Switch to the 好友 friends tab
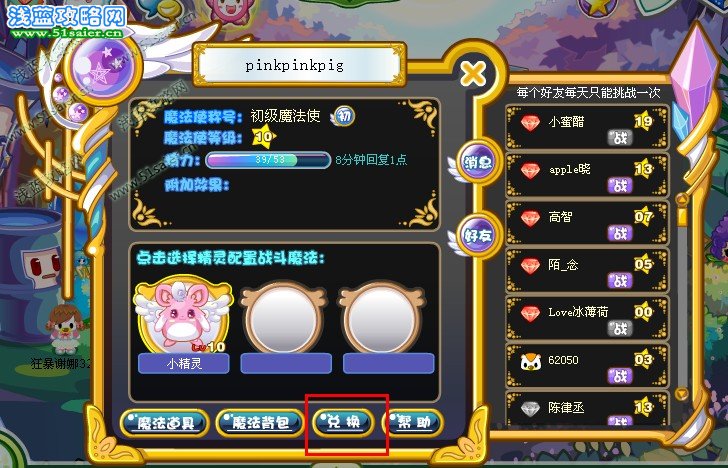Screen dimensions: 728x468 coord(478,235)
